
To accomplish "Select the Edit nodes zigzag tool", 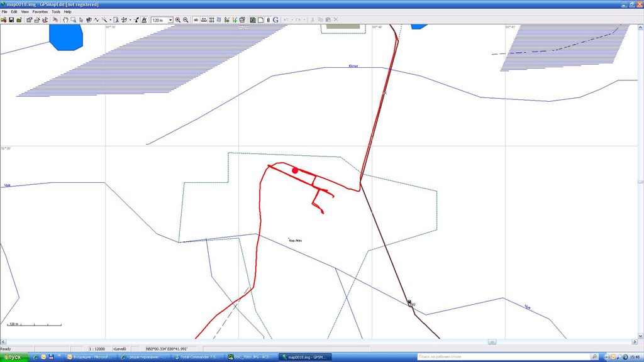I will tap(96, 19).
